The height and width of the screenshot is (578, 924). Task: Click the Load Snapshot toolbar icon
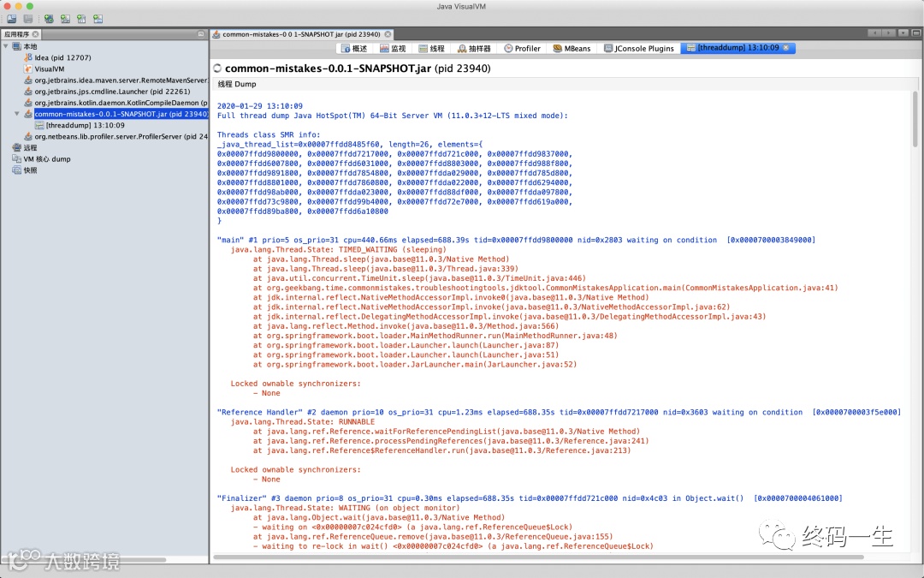(x=12, y=19)
